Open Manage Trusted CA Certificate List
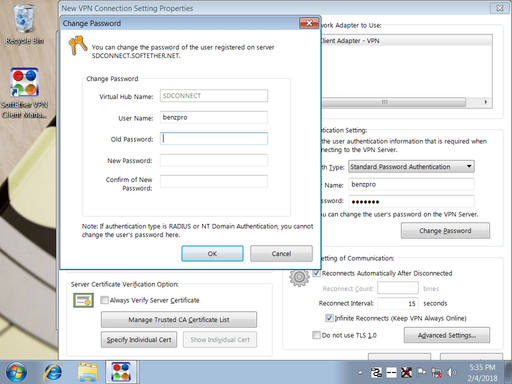This screenshot has height=384, width=512. [x=179, y=320]
